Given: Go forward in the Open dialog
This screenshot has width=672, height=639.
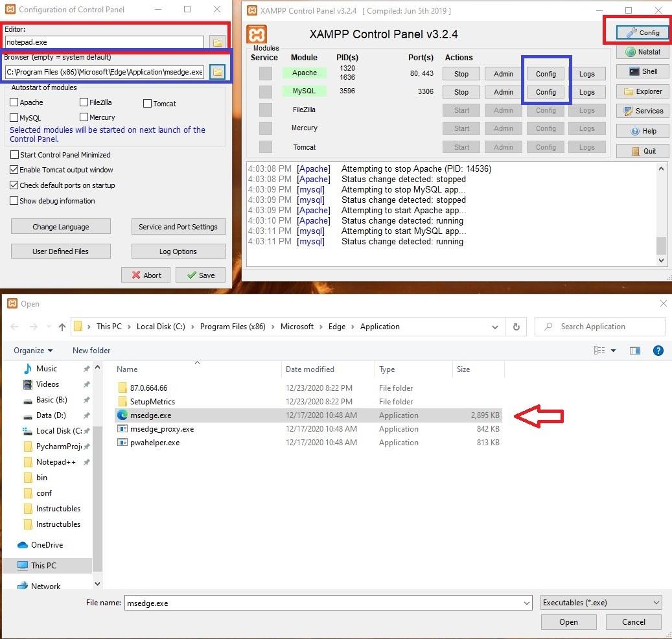Looking at the screenshot, I should pos(34,327).
